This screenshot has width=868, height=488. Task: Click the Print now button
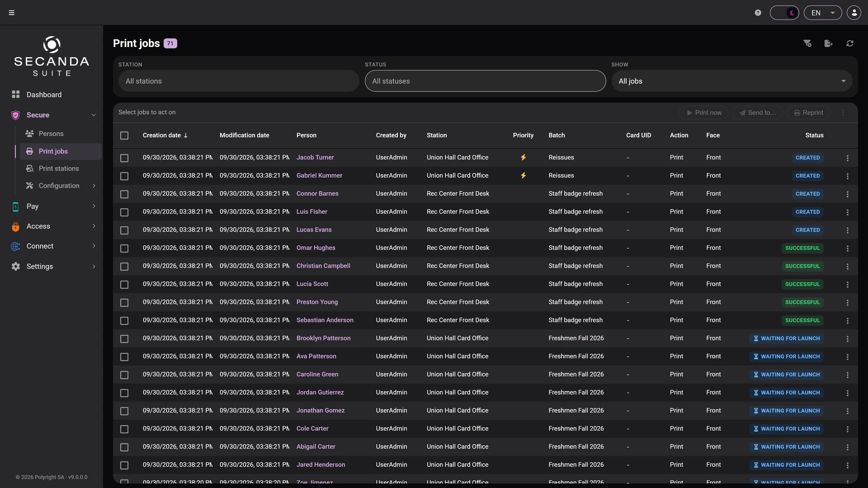point(703,113)
